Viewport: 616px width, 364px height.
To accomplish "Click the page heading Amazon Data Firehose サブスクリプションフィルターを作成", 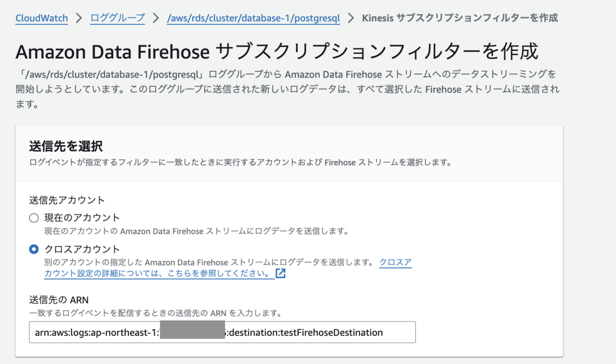I will click(277, 52).
